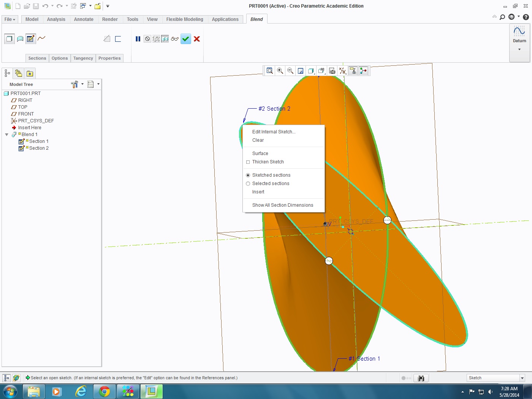The image size is (532, 399).
Task: Choose Clear from the context menu
Action: point(258,140)
